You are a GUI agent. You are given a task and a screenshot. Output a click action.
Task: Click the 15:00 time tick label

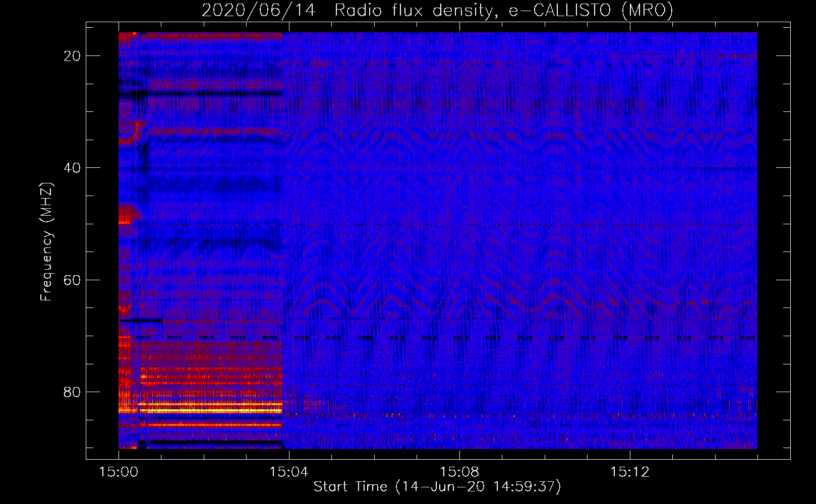(119, 472)
